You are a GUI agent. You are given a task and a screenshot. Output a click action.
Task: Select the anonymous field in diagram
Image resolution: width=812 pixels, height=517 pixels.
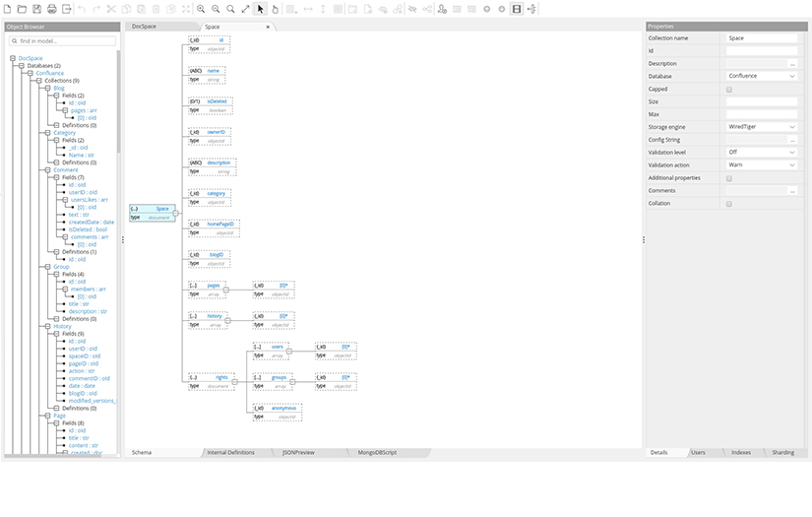[x=277, y=413]
